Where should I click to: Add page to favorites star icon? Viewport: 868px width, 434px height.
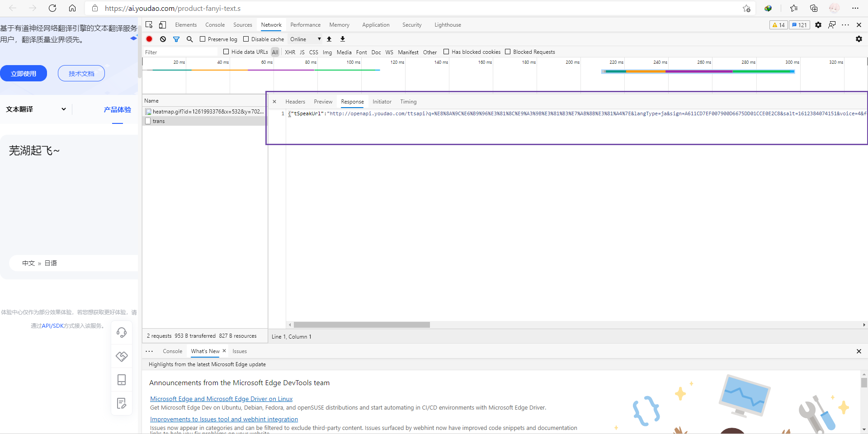tap(746, 8)
